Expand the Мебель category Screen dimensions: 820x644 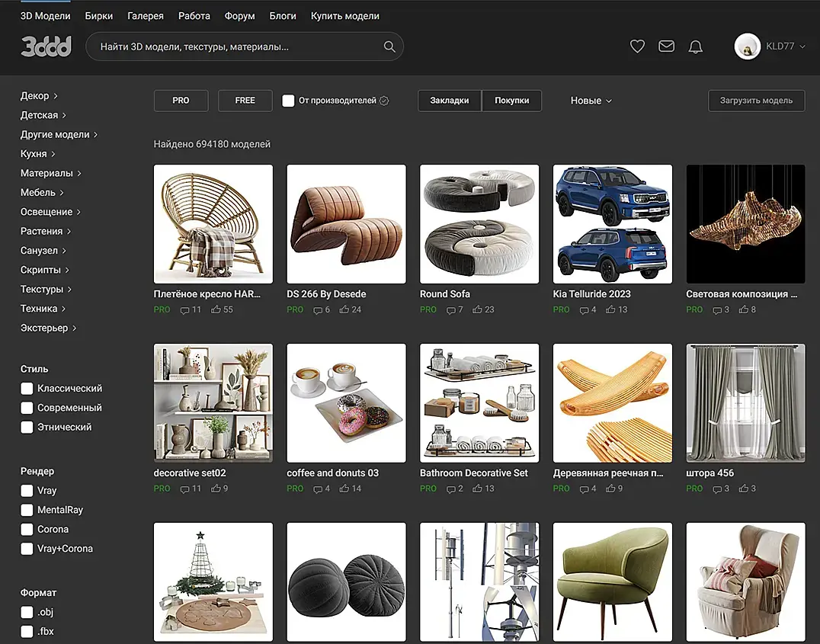click(42, 193)
